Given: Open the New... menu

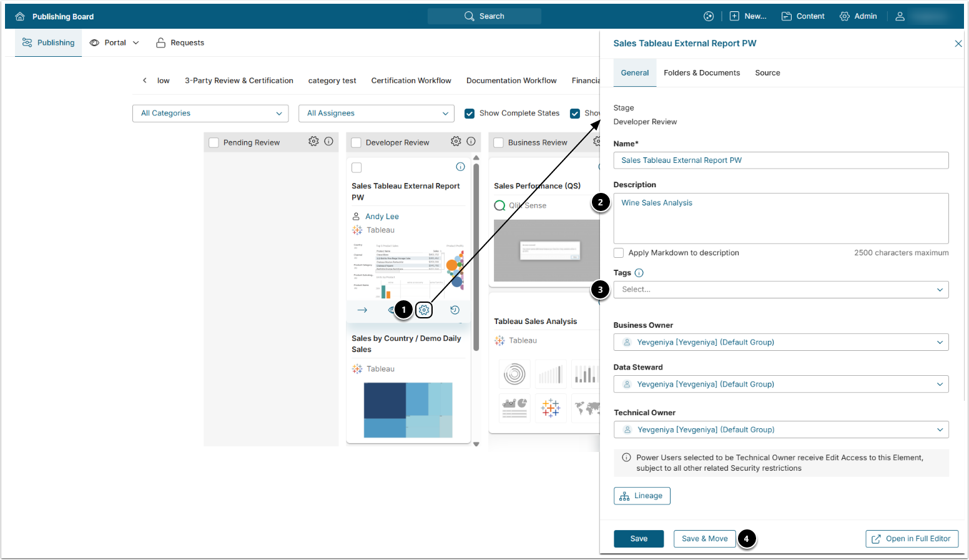Looking at the screenshot, I should 748,16.
